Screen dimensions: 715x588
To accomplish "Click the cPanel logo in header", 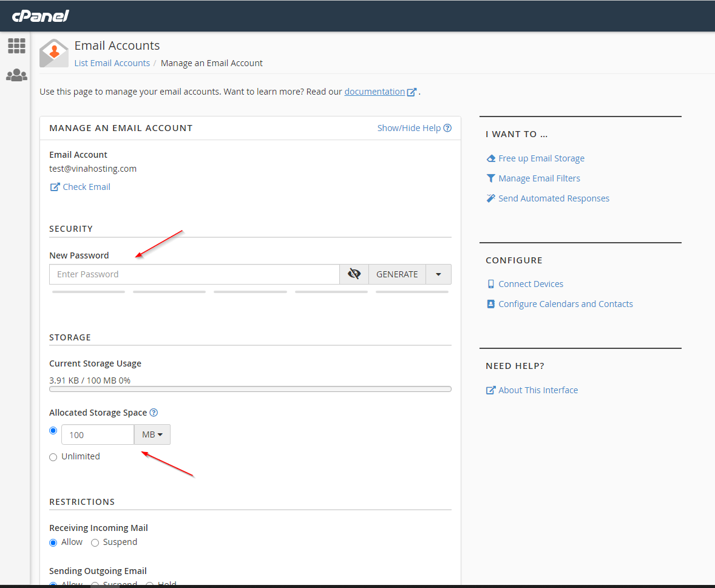I will click(41, 16).
